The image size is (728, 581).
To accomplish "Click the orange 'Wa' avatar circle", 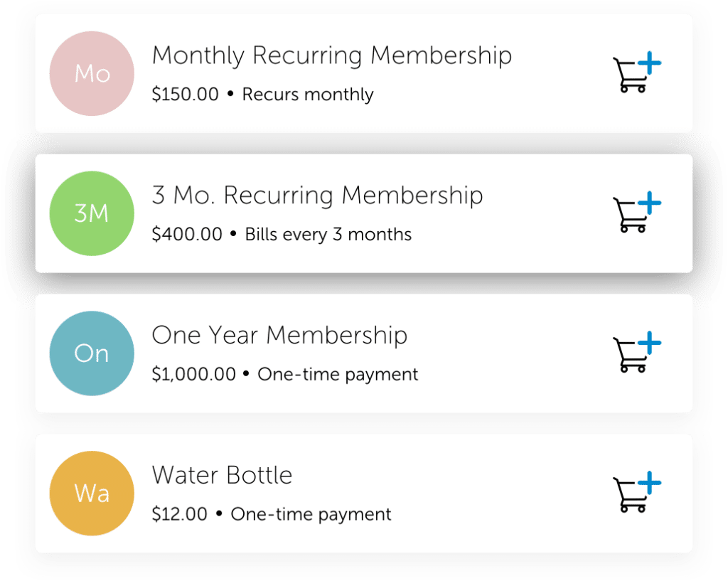I will (x=92, y=493).
